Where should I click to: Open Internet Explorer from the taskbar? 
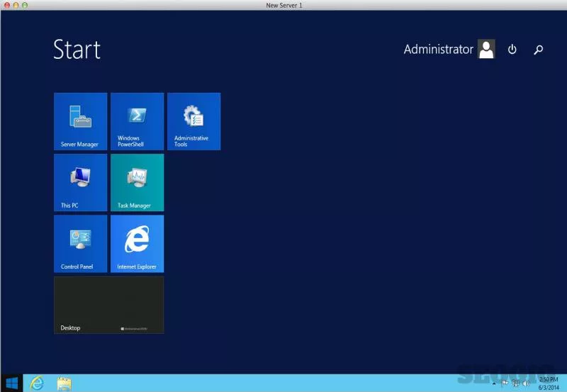tap(37, 383)
